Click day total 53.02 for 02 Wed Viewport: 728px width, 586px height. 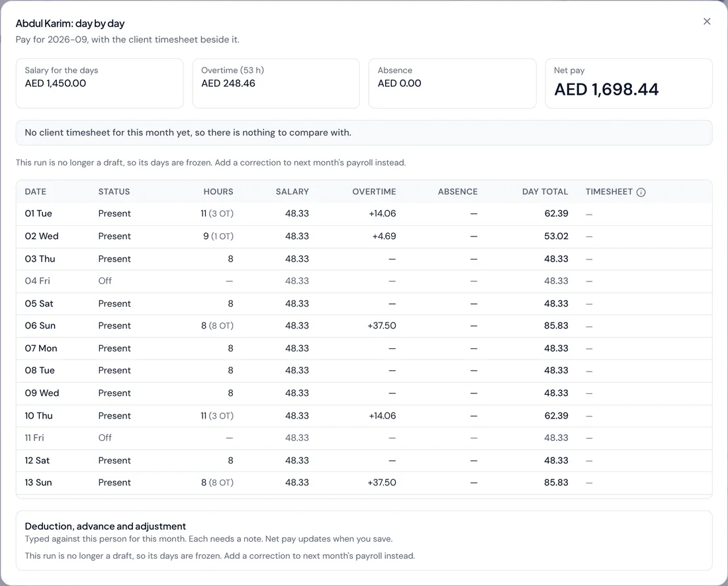coord(556,236)
